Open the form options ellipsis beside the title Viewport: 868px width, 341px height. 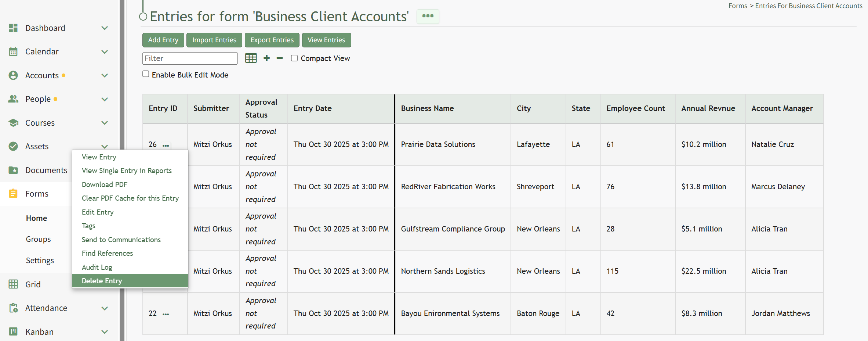click(428, 16)
